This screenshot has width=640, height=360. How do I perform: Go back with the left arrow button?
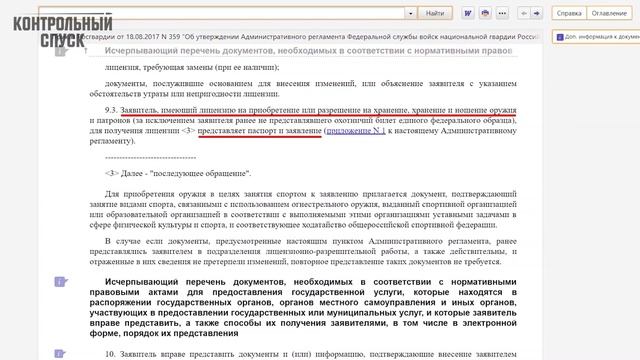click(x=524, y=13)
